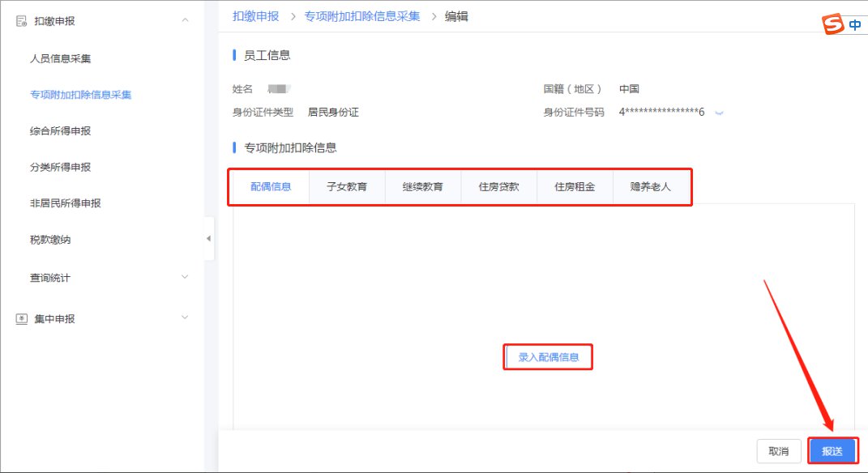Click the 取消 cancel button
868x473 pixels.
pos(778,450)
